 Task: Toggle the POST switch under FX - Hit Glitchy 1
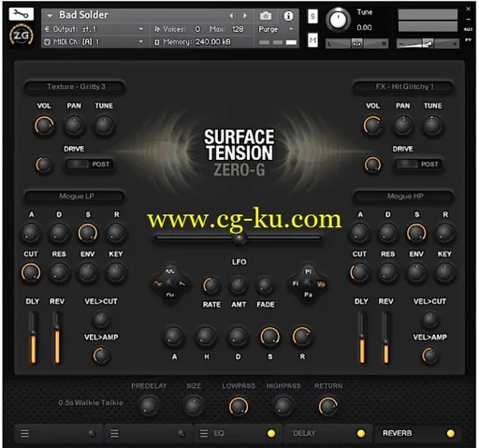coord(418,165)
